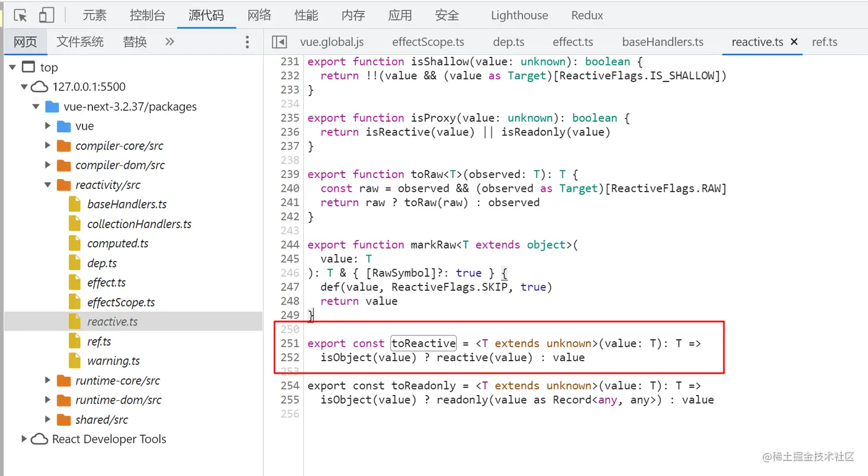The height and width of the screenshot is (476, 868).
Task: Set breakpoint on line number 240
Action: tap(290, 188)
